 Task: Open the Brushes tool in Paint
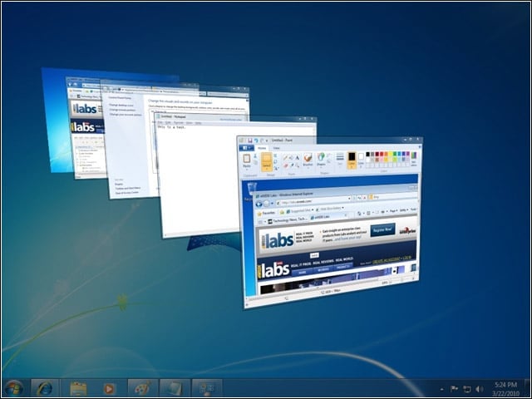(x=308, y=160)
